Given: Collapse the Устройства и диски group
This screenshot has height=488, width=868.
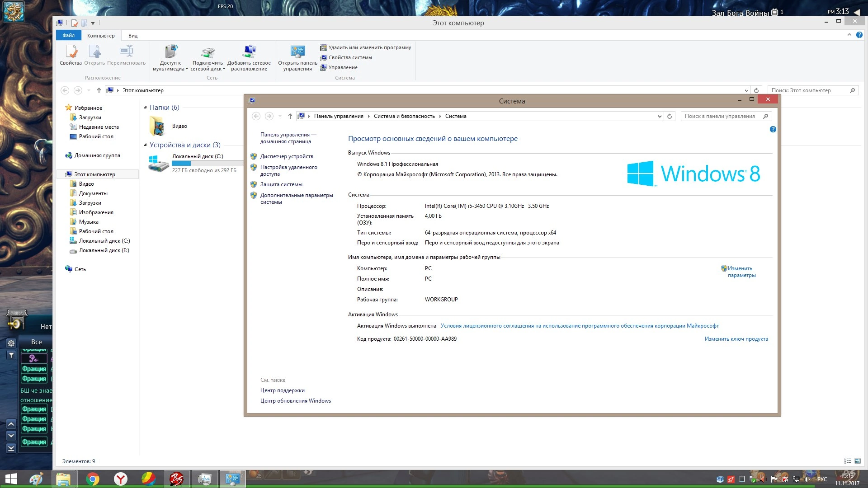Looking at the screenshot, I should (x=145, y=145).
